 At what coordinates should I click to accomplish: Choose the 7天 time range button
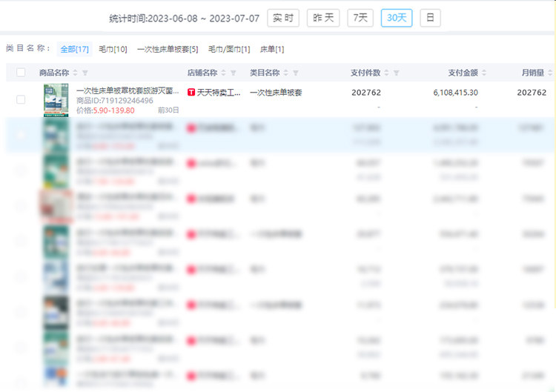(360, 18)
